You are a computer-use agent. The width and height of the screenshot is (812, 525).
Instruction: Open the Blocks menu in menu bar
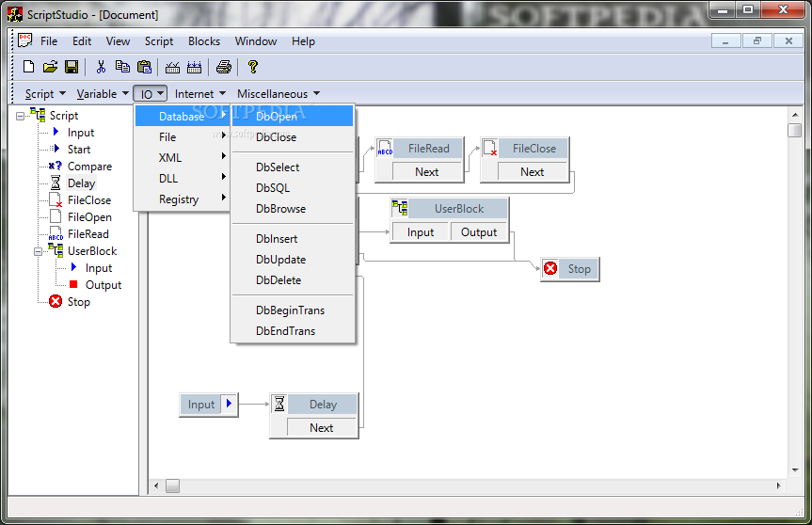(x=204, y=40)
